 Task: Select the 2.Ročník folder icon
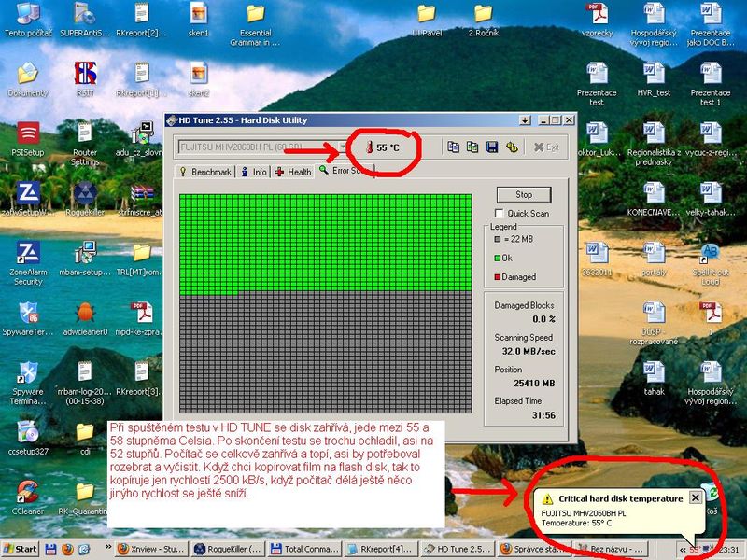(x=483, y=19)
